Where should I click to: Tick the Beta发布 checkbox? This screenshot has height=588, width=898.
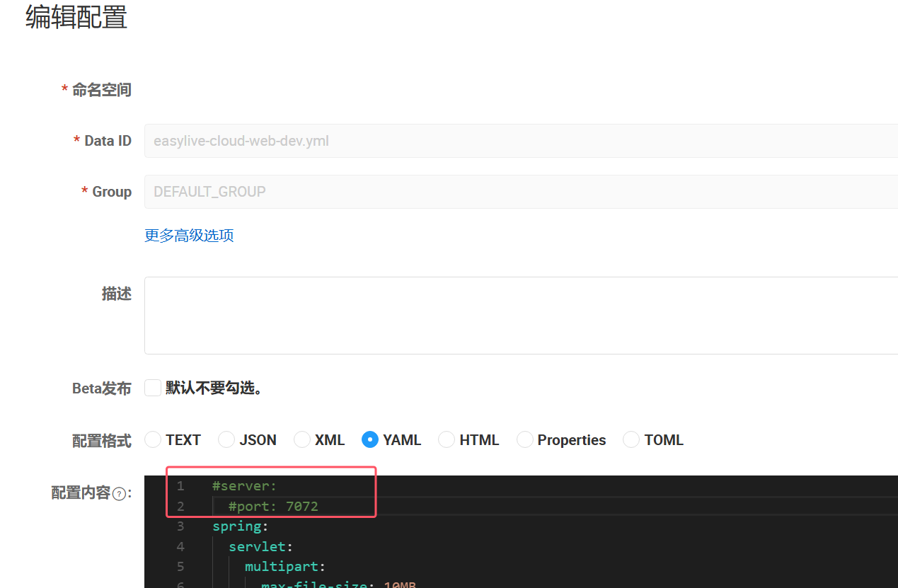(x=153, y=388)
